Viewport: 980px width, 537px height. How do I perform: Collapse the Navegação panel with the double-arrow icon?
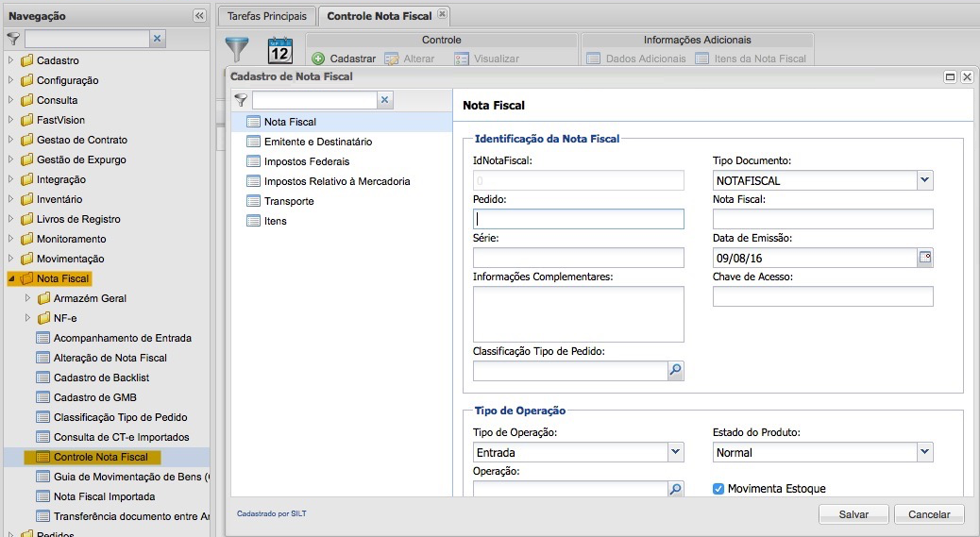[199, 16]
